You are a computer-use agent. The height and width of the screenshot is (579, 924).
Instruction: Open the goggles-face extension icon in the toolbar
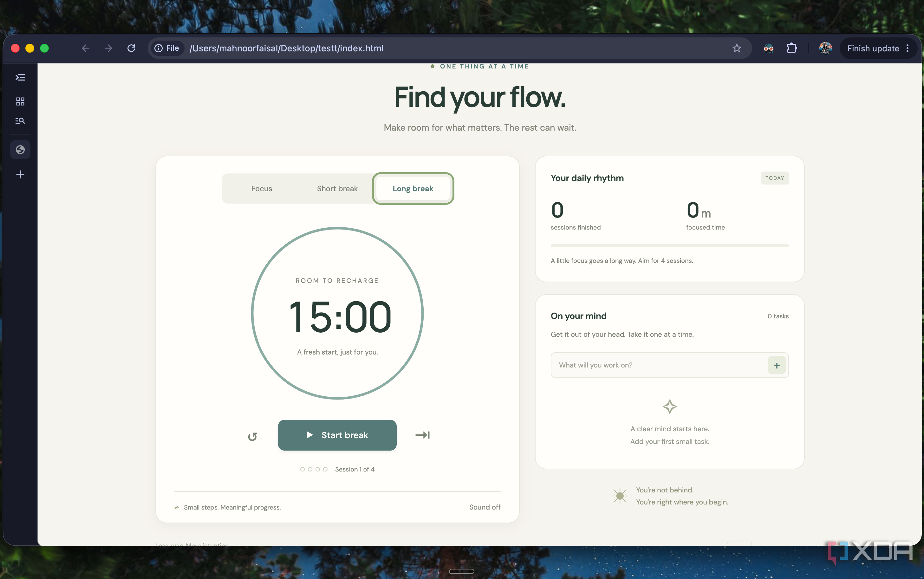[x=769, y=48]
